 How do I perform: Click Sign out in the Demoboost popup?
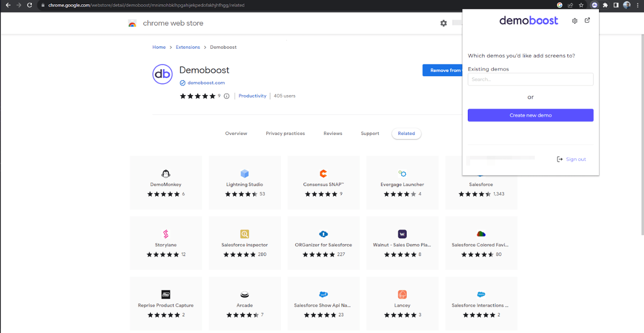click(576, 159)
